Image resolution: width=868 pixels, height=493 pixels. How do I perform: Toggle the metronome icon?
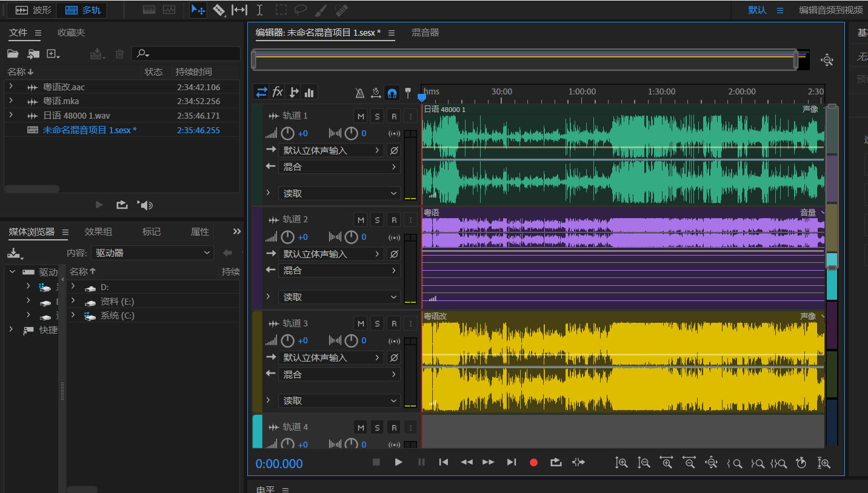coord(360,93)
